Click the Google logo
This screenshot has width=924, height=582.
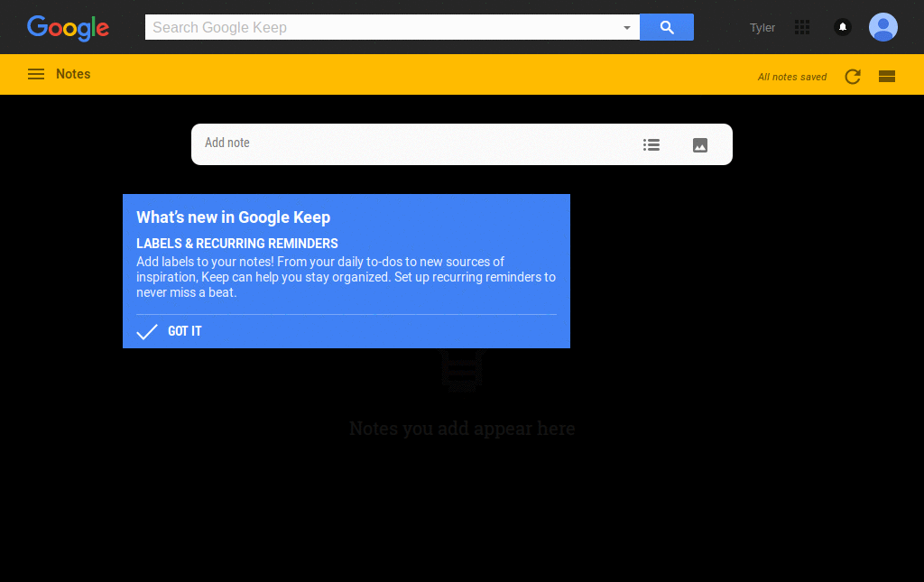68,28
